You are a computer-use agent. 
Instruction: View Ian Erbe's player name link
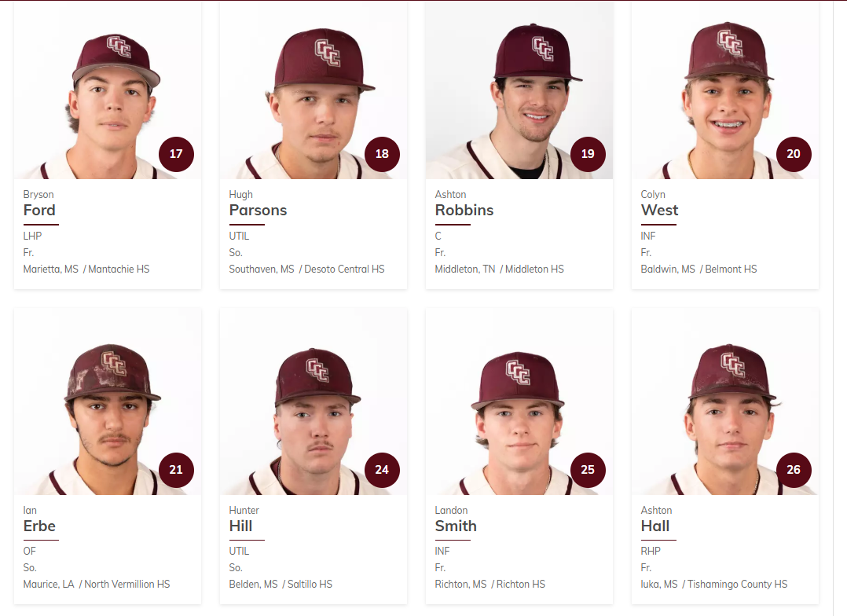point(39,526)
